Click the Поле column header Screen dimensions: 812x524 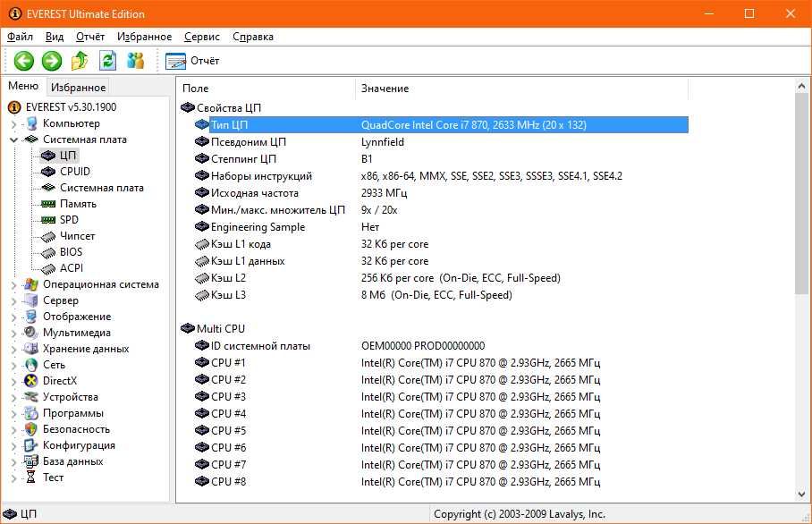(266, 89)
